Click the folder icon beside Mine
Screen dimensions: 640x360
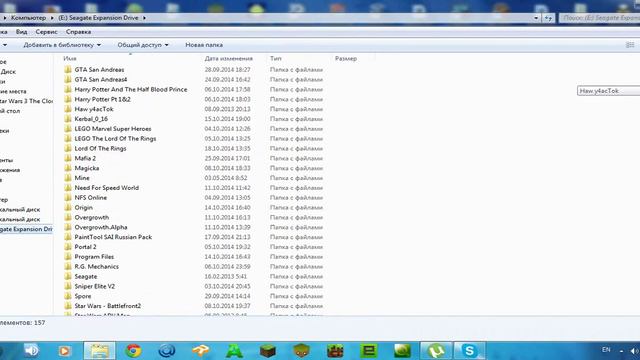[x=68, y=178]
